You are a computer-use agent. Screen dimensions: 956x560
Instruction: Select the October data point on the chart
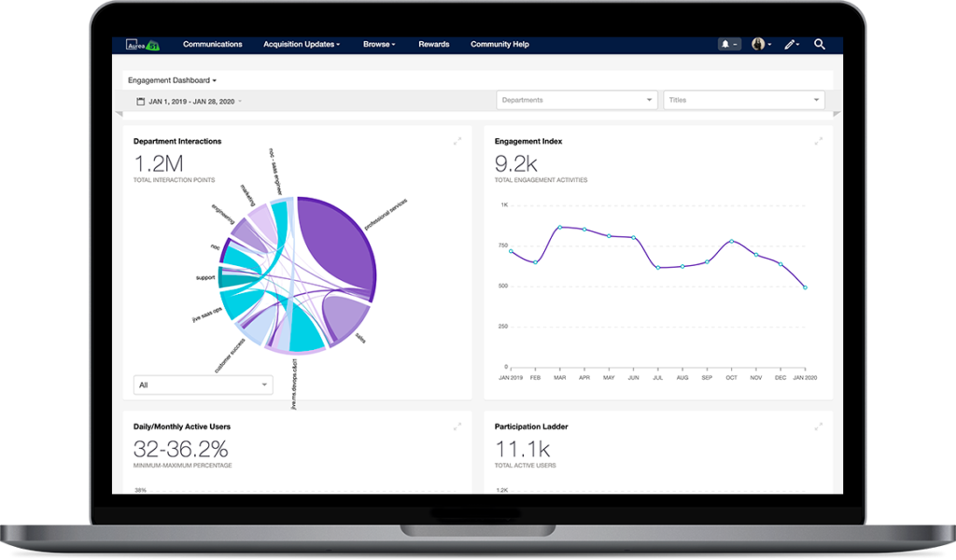(x=730, y=241)
